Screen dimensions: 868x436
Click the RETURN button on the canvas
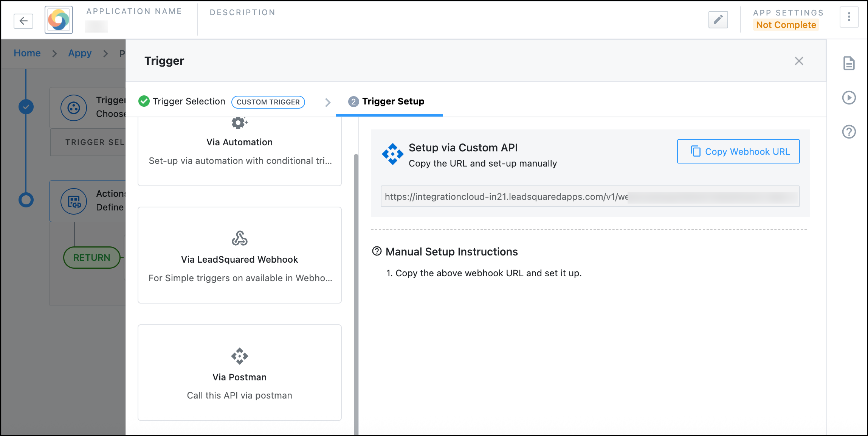(91, 257)
